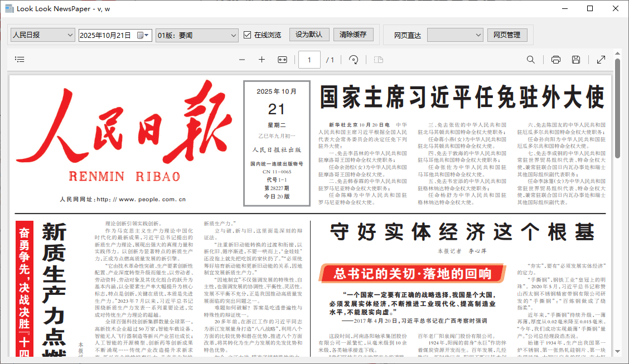
Task: Save the newspaper page
Action: [576, 59]
